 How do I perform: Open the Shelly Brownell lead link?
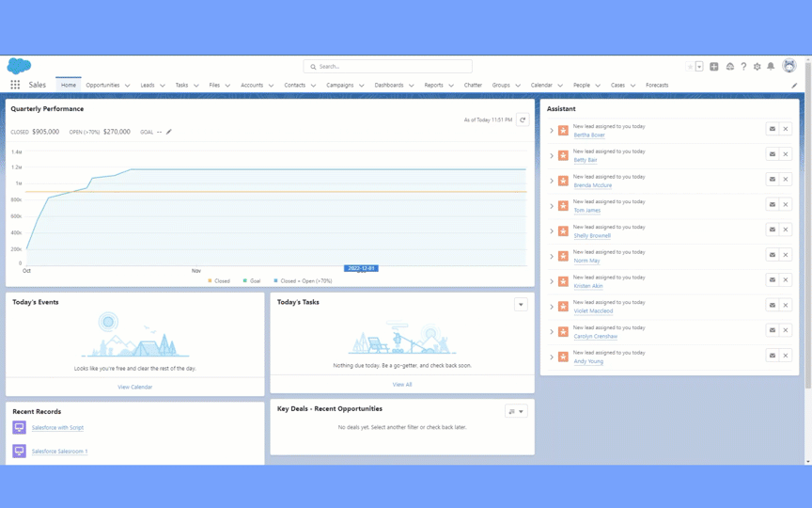coord(592,235)
